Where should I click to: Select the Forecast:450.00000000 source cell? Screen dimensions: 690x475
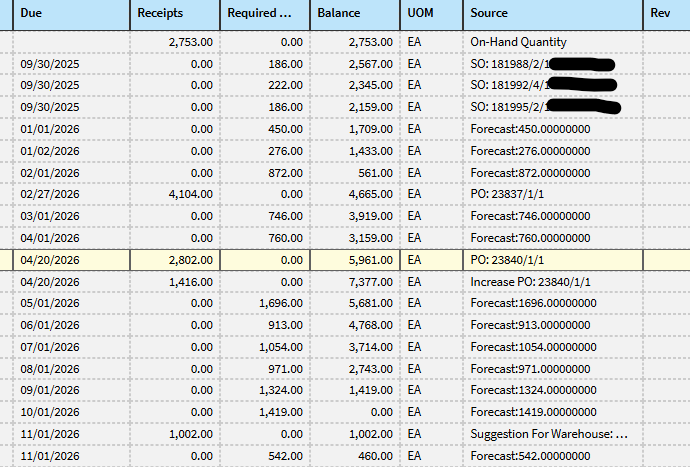(553, 129)
